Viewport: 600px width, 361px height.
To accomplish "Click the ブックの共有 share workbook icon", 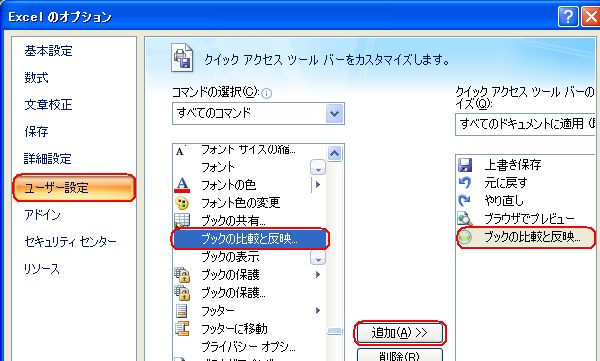I will click(182, 220).
